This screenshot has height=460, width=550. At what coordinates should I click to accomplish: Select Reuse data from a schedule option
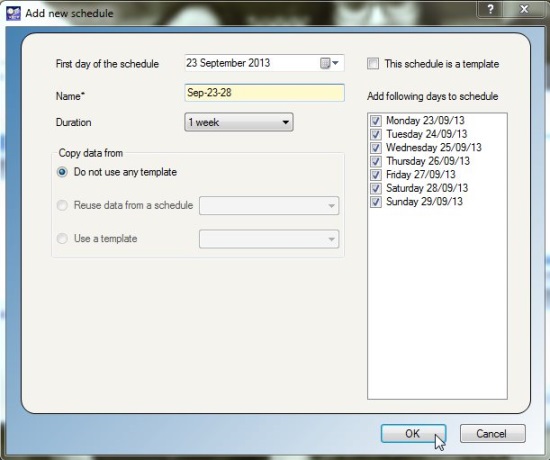[x=62, y=205]
